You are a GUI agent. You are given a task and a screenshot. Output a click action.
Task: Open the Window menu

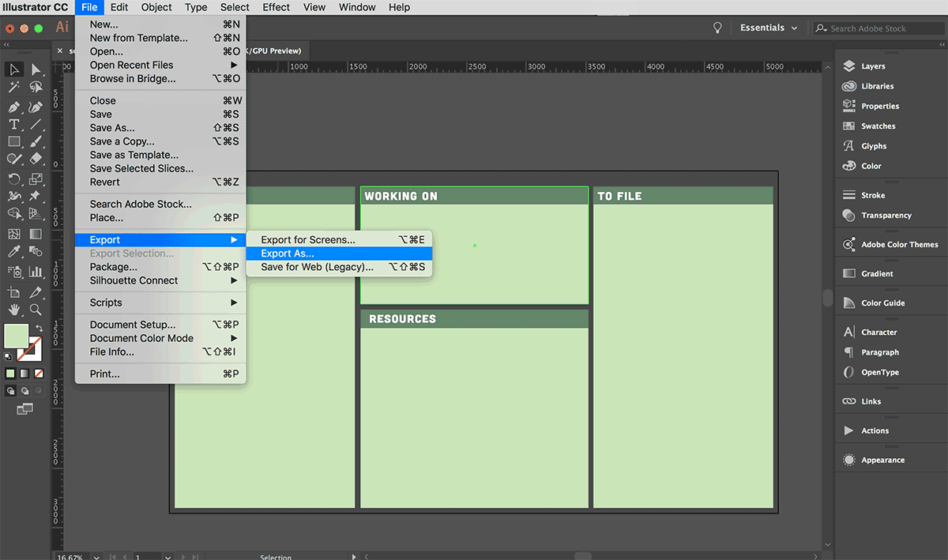tap(357, 7)
